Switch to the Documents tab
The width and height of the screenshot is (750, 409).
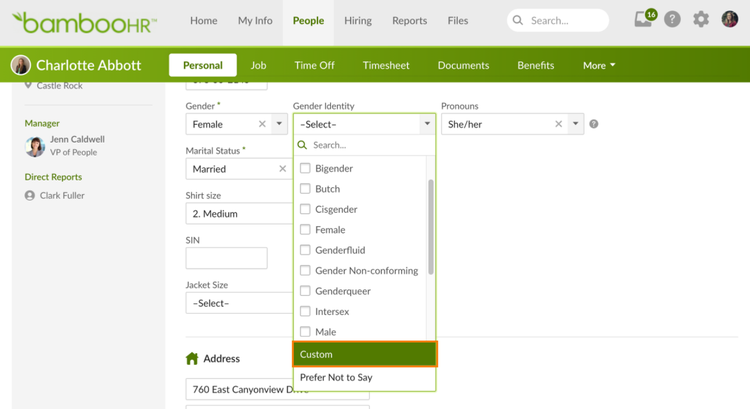[x=463, y=65]
